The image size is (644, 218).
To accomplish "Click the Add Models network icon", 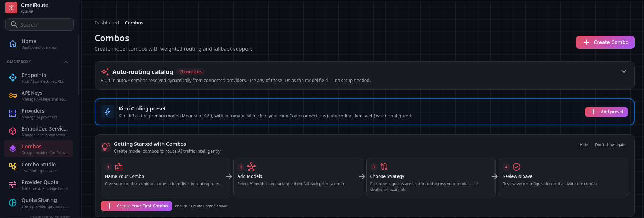I will click(251, 167).
